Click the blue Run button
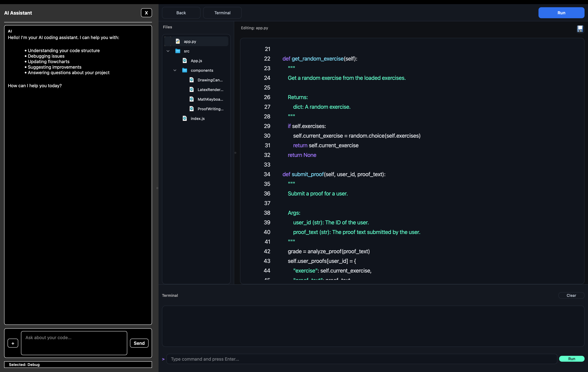The width and height of the screenshot is (588, 372). click(x=561, y=13)
